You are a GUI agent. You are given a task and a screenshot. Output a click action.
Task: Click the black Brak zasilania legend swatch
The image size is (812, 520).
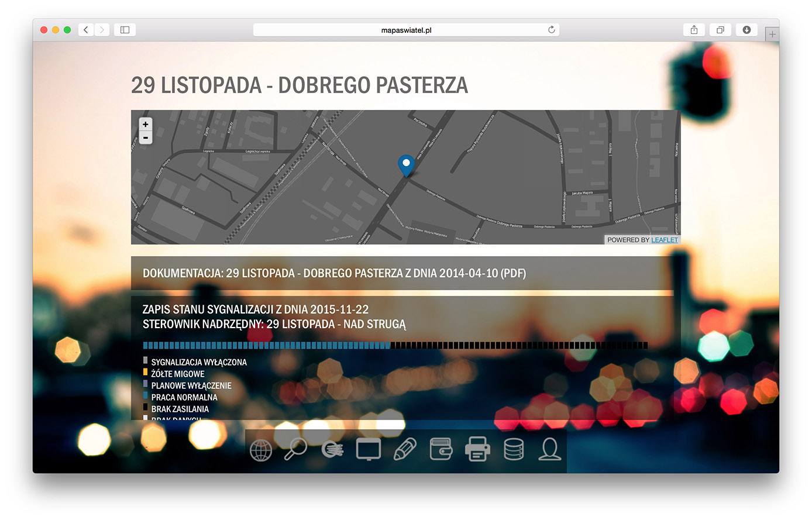(145, 407)
